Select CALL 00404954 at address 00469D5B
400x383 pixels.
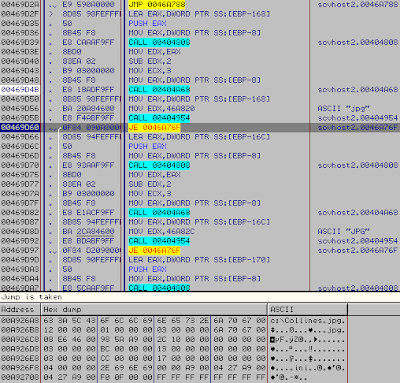(159, 118)
